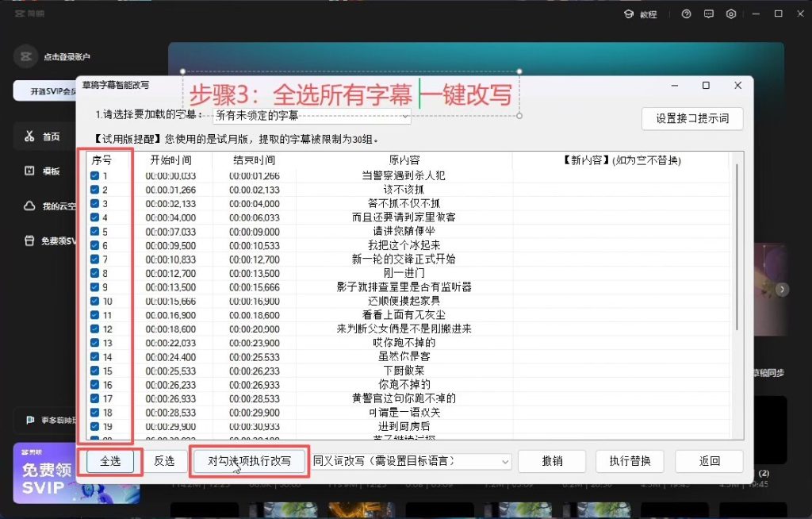Image resolution: width=812 pixels, height=519 pixels.
Task: Click the new content cell of row 3
Action: pyautogui.click(x=620, y=204)
